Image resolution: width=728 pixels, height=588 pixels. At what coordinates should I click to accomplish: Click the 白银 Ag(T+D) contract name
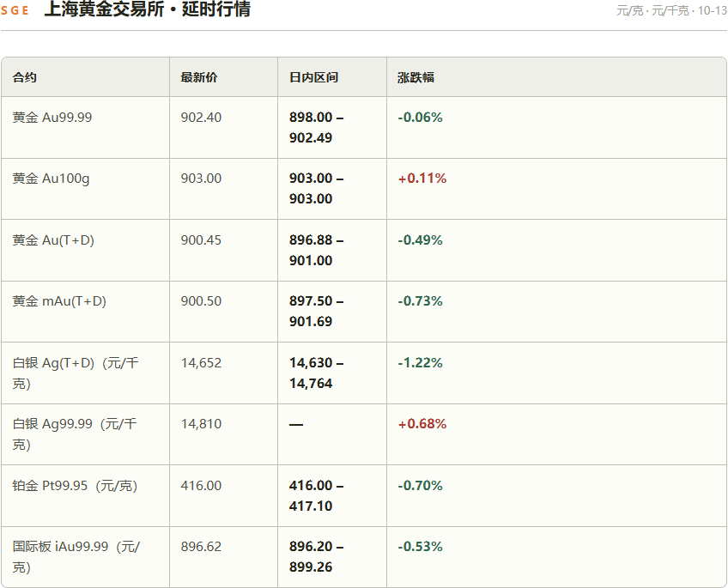[x=76, y=373]
